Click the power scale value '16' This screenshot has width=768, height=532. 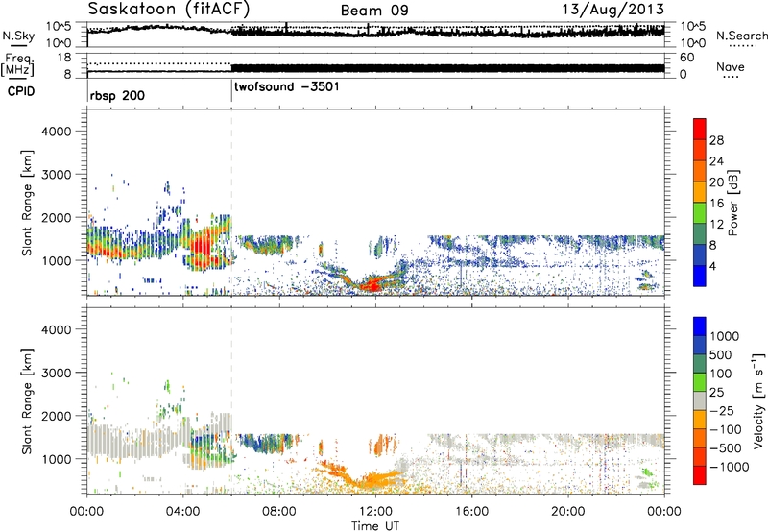[x=716, y=204]
